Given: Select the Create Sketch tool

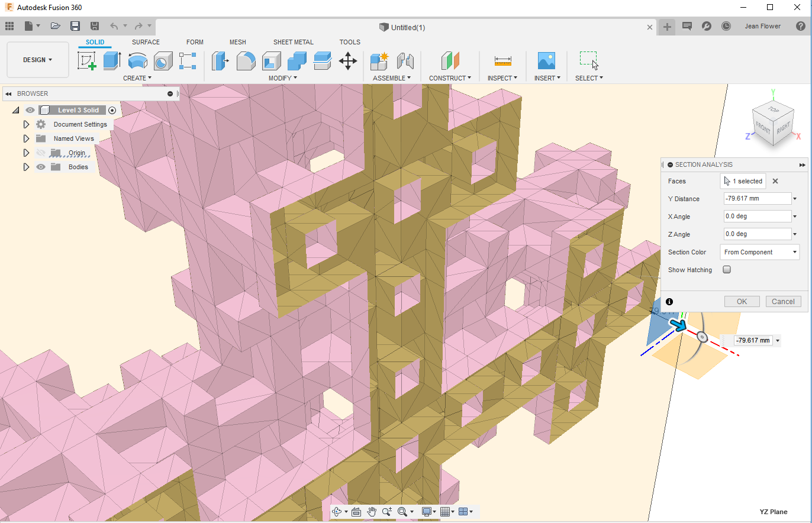Looking at the screenshot, I should [88, 60].
